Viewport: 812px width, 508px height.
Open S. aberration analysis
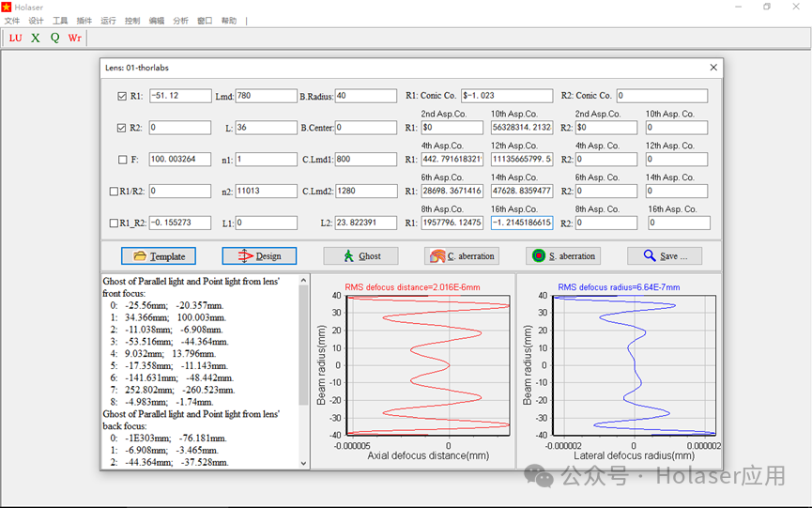pos(563,255)
